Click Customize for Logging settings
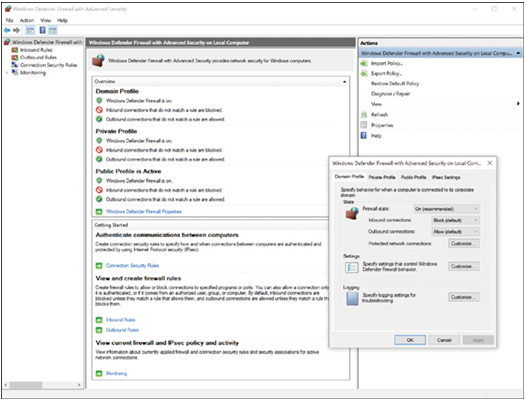The image size is (527, 401). 464,297
